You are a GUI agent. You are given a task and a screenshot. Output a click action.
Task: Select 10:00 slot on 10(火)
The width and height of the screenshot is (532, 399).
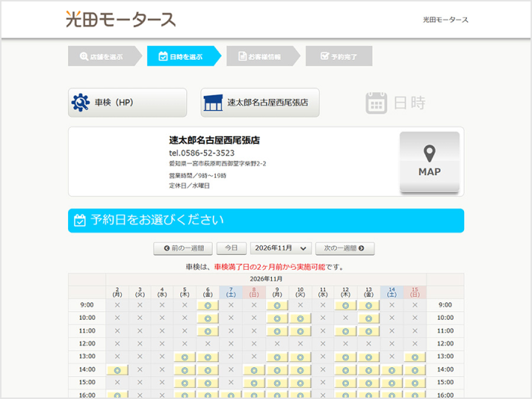click(x=300, y=318)
